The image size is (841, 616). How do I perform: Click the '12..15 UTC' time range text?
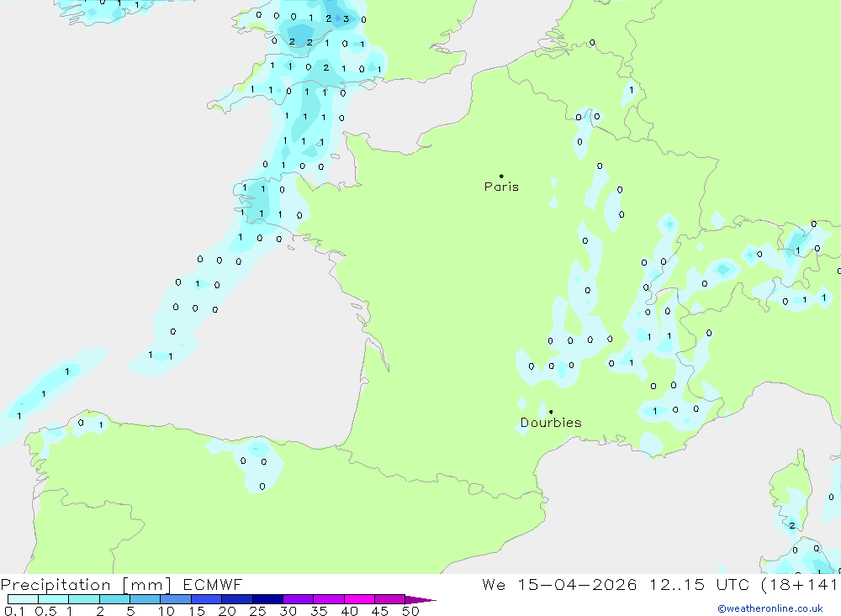click(x=699, y=584)
